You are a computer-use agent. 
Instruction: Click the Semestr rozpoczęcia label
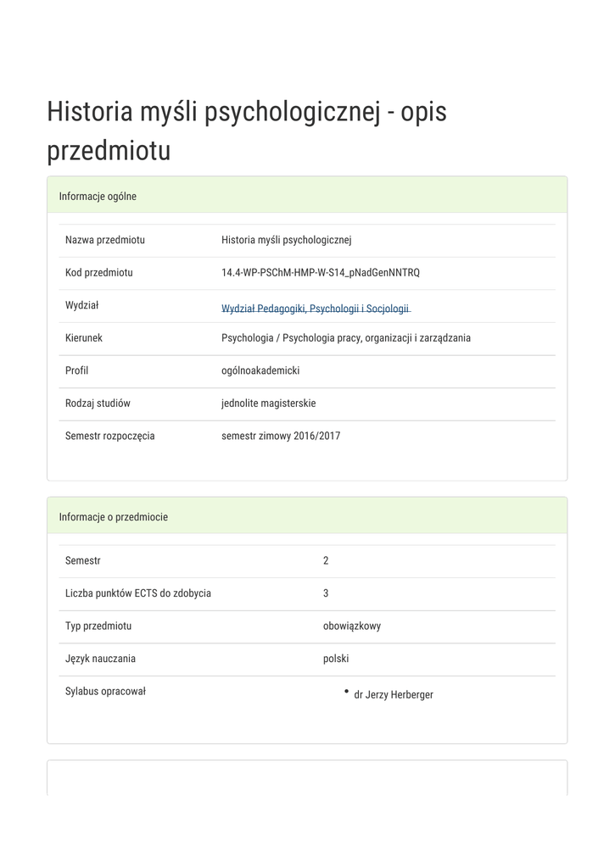pyautogui.click(x=110, y=437)
